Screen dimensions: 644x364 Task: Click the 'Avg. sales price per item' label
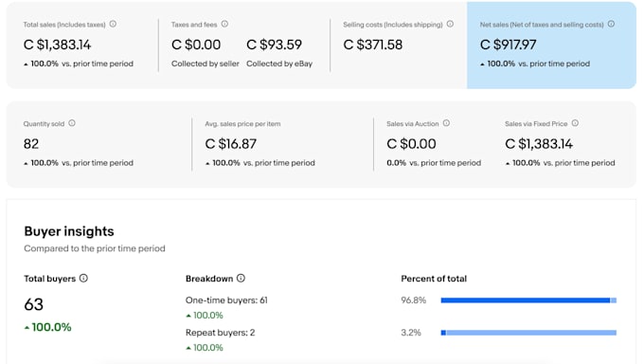click(242, 124)
